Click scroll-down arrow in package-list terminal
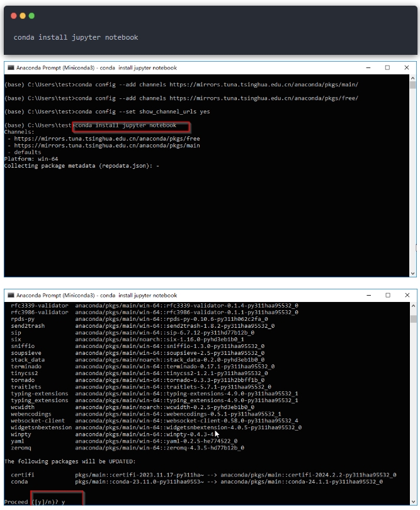The image size is (420, 510). (413, 502)
